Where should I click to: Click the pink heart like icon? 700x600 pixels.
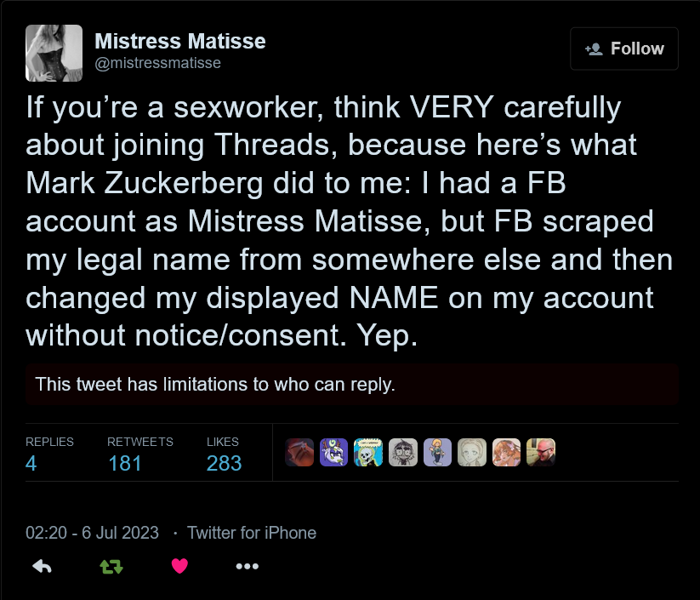pos(179,566)
